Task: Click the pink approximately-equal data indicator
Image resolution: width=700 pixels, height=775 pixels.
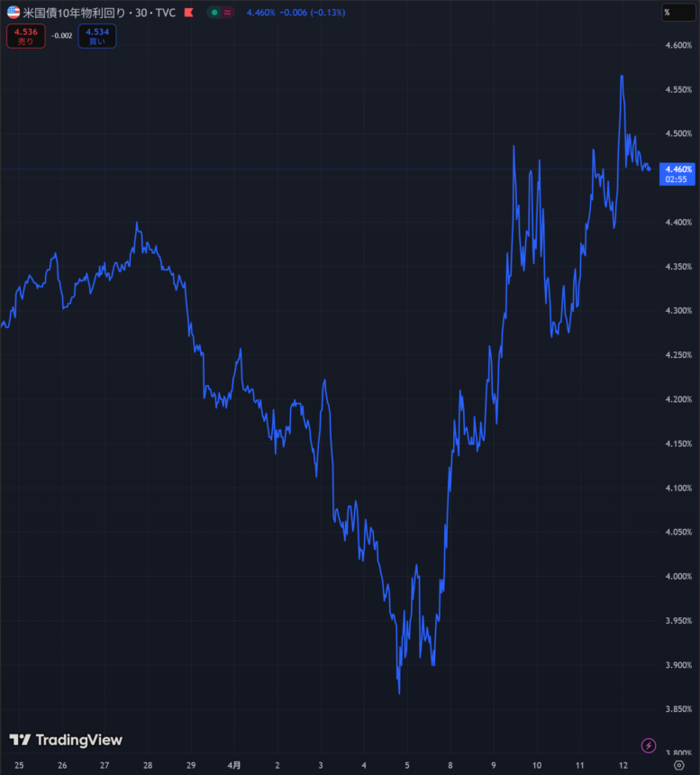Action: click(x=227, y=14)
